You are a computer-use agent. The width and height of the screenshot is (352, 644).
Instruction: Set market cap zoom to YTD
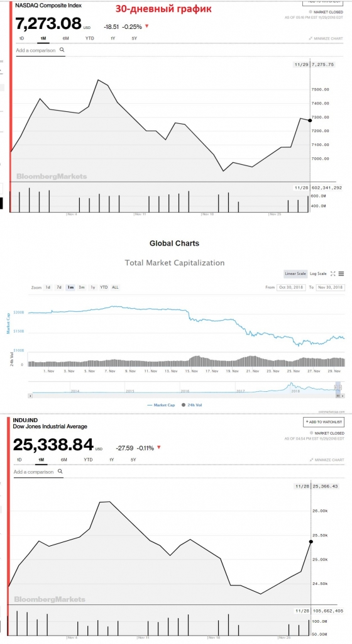tap(104, 287)
